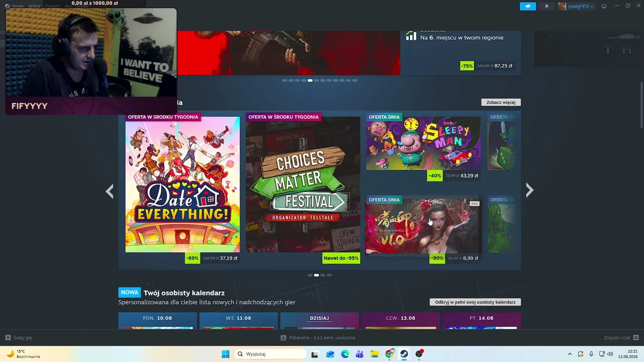
Task: Click the Zobacz więcej button
Action: tap(501, 102)
